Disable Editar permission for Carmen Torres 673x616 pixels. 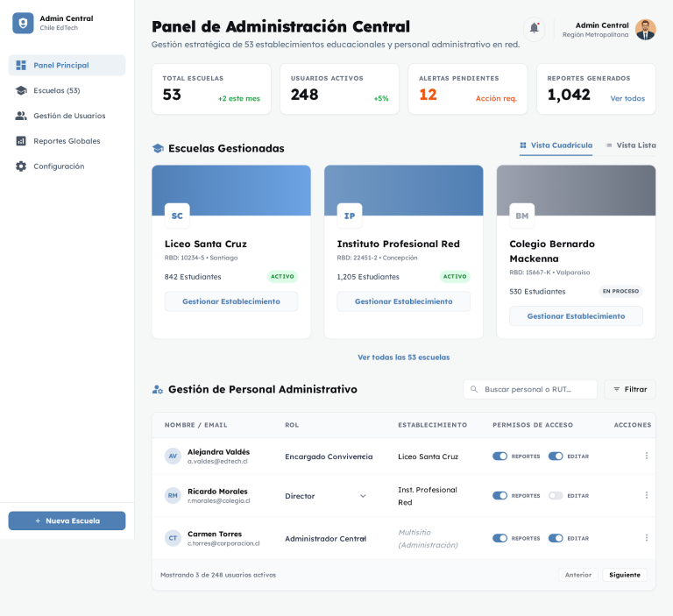(556, 538)
